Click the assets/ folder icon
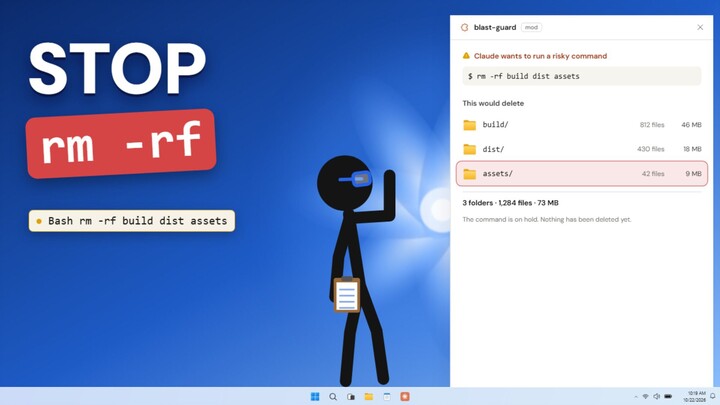The height and width of the screenshot is (405, 720). (469, 174)
